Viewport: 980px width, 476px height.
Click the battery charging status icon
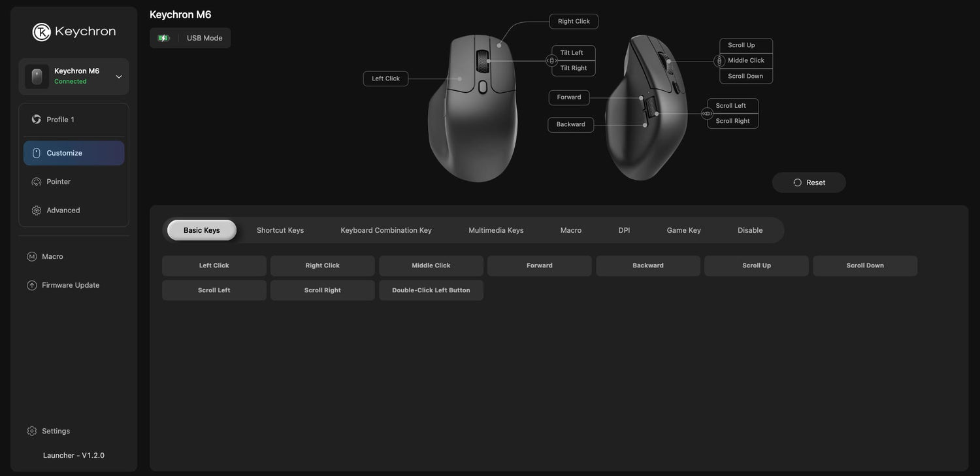pos(163,38)
